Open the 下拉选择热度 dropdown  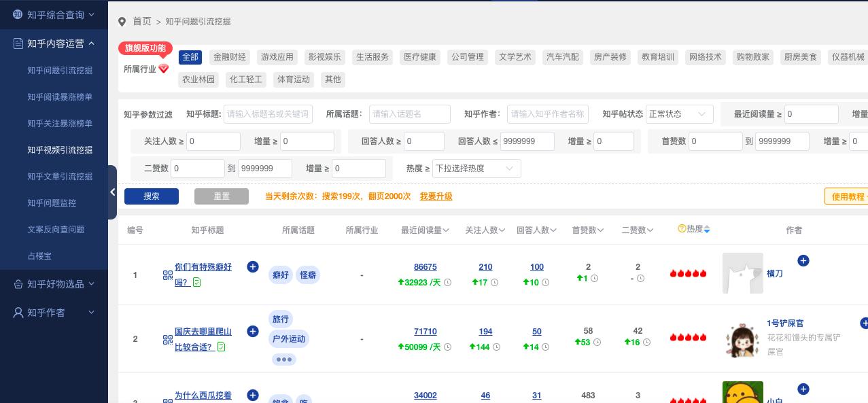(x=476, y=169)
